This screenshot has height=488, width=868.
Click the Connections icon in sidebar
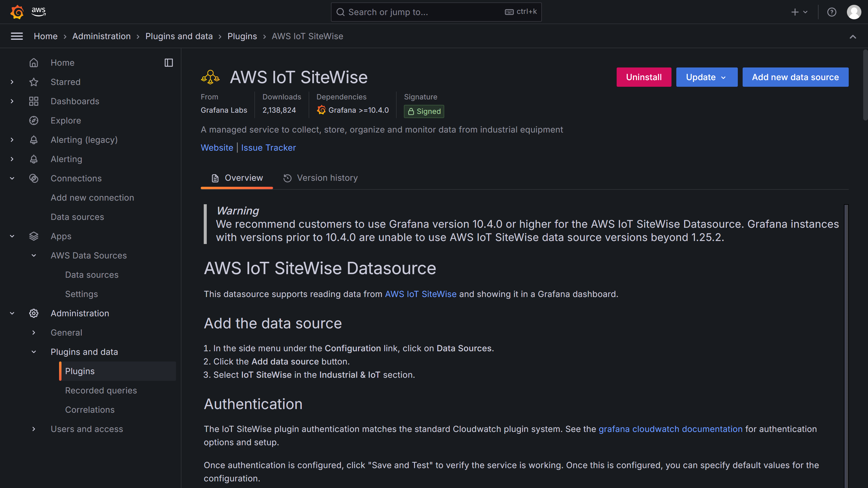click(34, 178)
